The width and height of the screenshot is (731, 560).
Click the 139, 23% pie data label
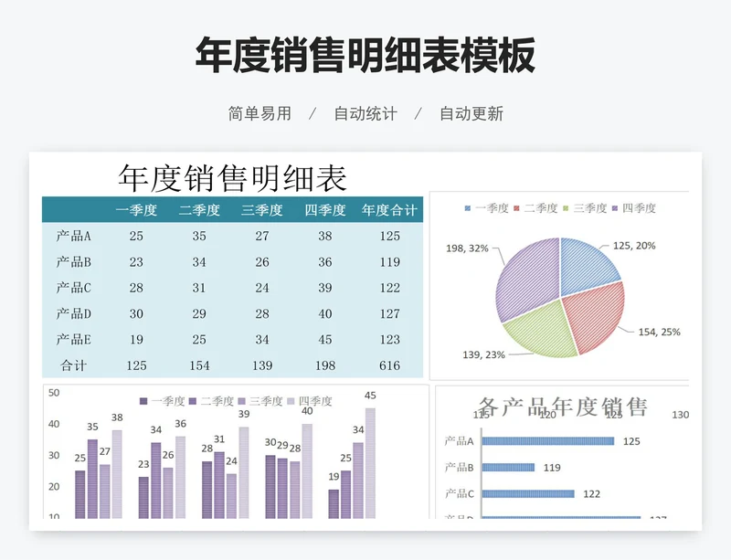pos(483,354)
